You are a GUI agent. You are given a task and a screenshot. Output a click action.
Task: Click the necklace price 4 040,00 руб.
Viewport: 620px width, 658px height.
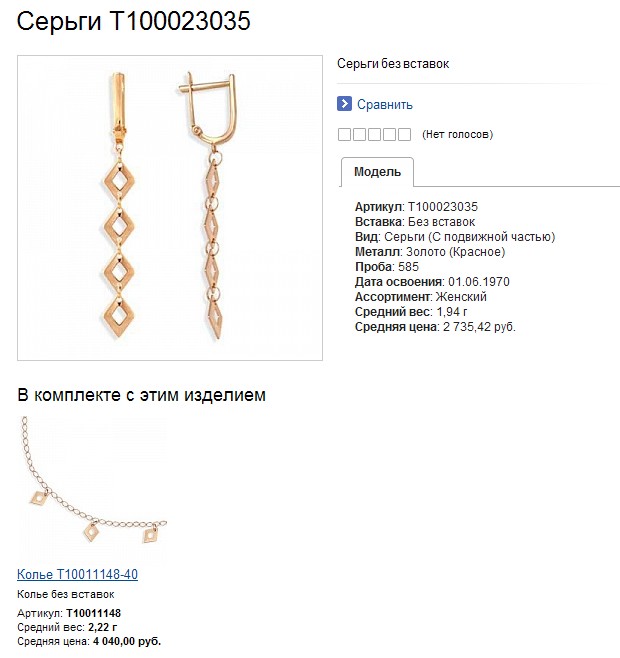point(127,641)
